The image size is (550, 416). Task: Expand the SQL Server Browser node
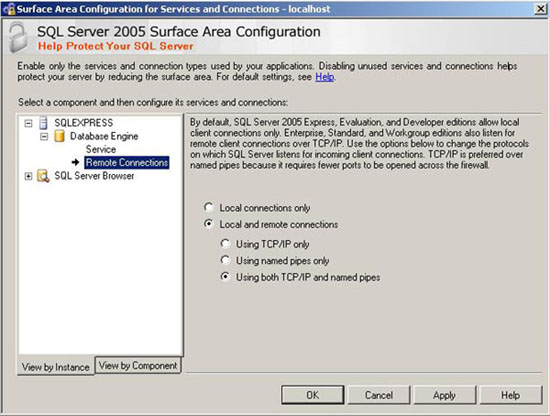tap(28, 176)
